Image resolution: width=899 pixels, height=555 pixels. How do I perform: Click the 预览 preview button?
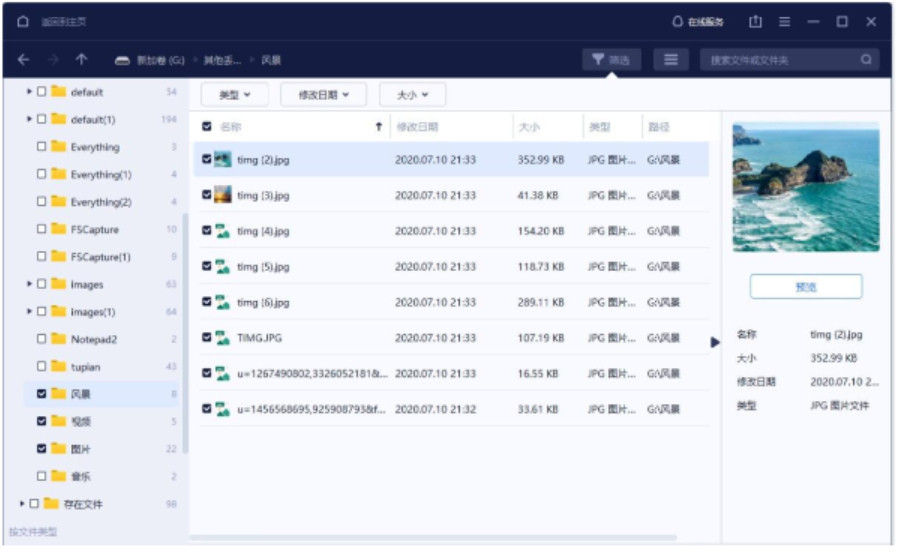(805, 287)
